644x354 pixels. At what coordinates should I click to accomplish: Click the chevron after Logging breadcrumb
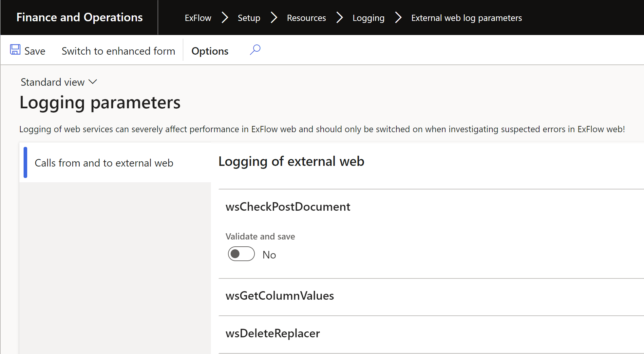(x=398, y=18)
